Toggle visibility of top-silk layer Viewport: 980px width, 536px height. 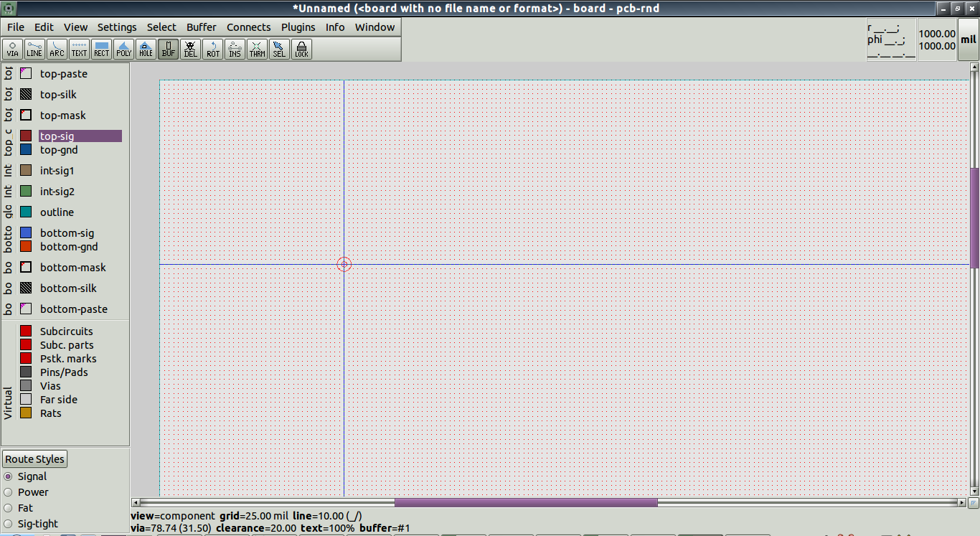[26, 94]
